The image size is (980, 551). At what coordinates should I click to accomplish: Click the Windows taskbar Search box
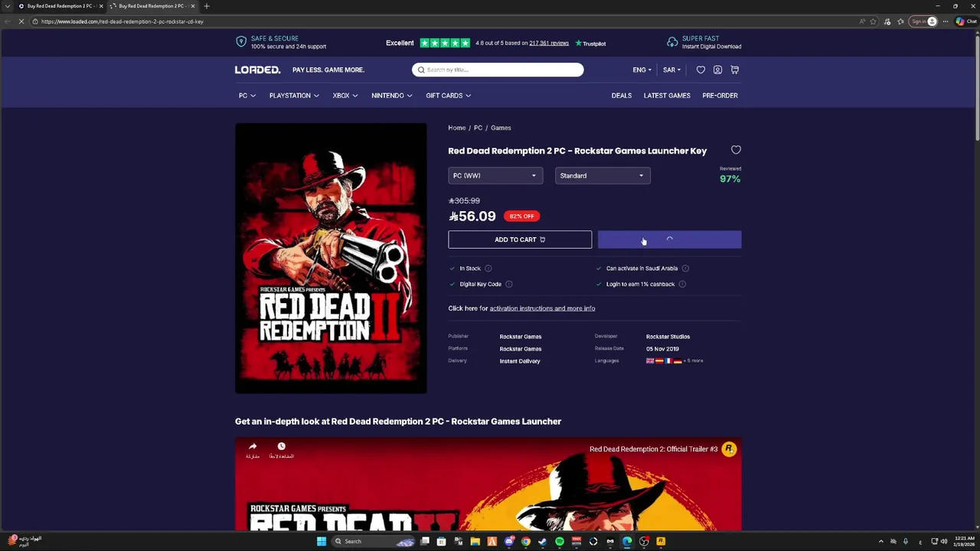(x=375, y=541)
